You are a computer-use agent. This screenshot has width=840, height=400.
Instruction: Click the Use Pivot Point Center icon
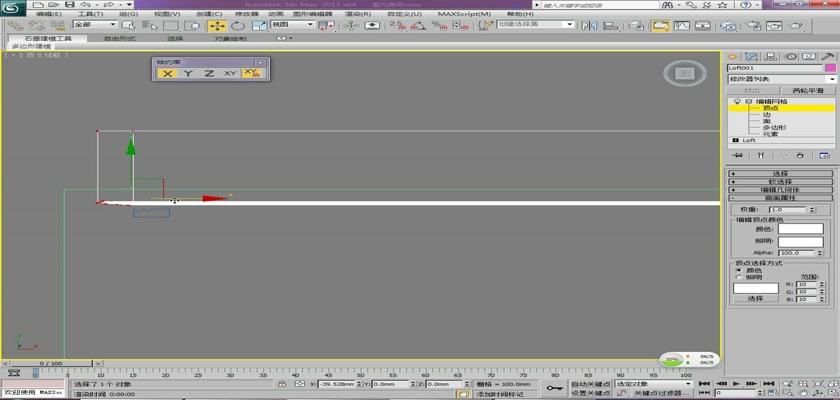click(x=326, y=26)
